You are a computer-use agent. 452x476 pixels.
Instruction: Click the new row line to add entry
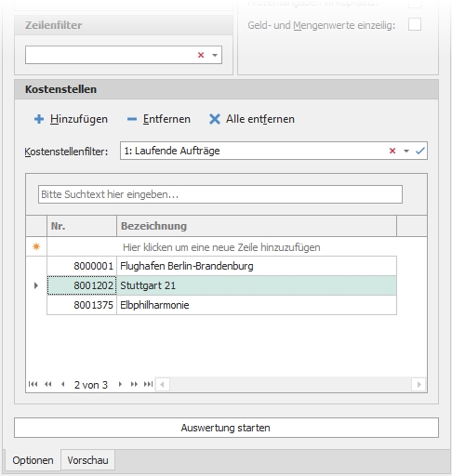[221, 247]
